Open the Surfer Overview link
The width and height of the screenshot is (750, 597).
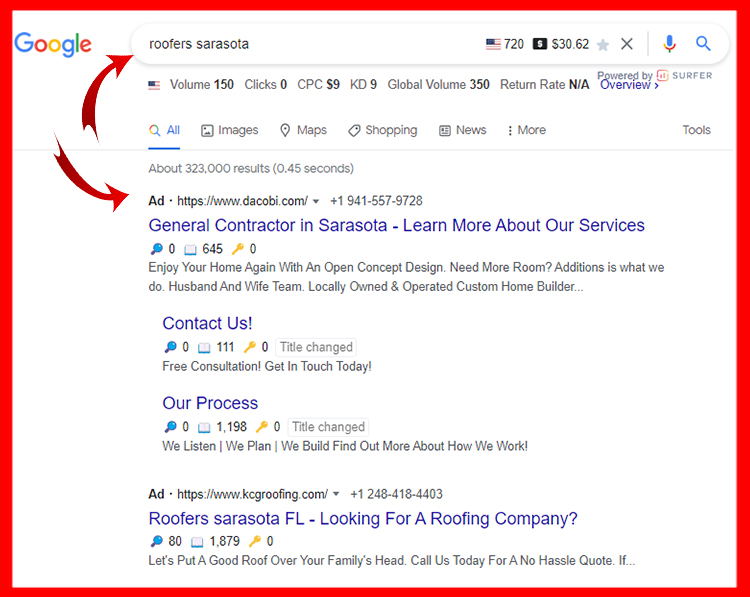coord(629,85)
